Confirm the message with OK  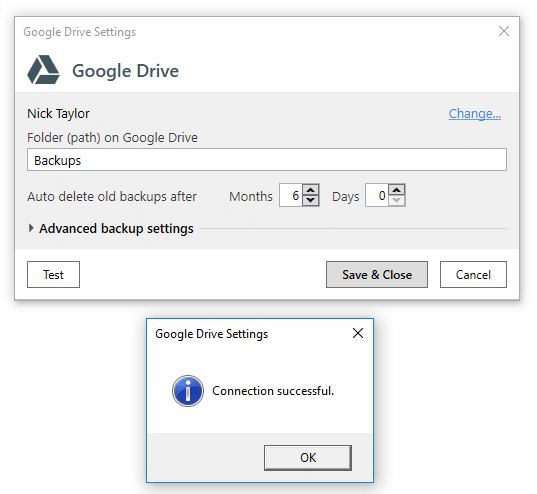(308, 458)
